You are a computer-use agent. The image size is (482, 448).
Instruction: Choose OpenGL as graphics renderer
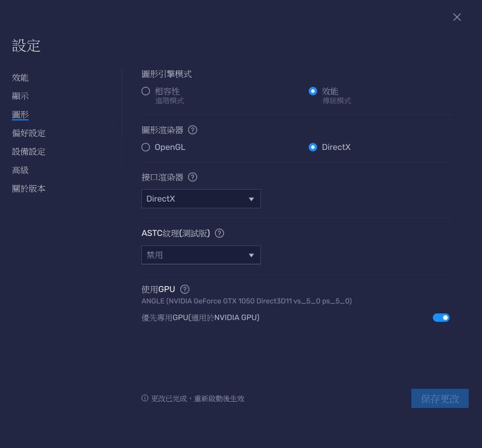[x=146, y=148]
